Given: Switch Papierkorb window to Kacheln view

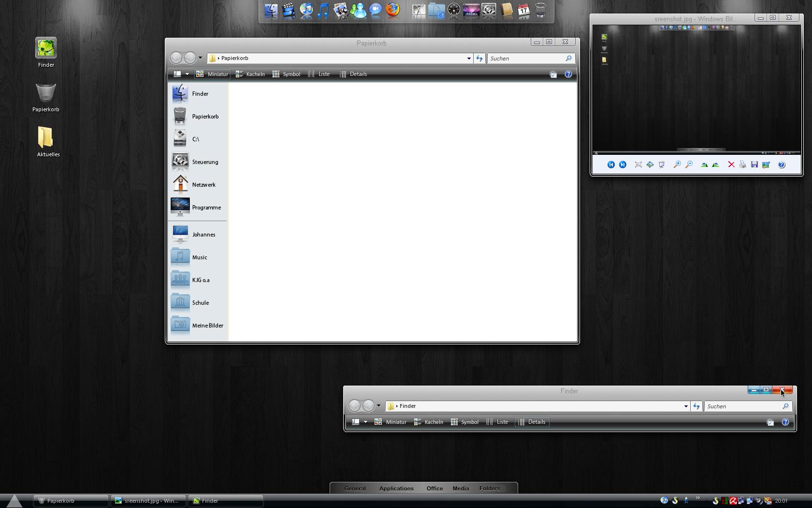Looking at the screenshot, I should coord(250,74).
